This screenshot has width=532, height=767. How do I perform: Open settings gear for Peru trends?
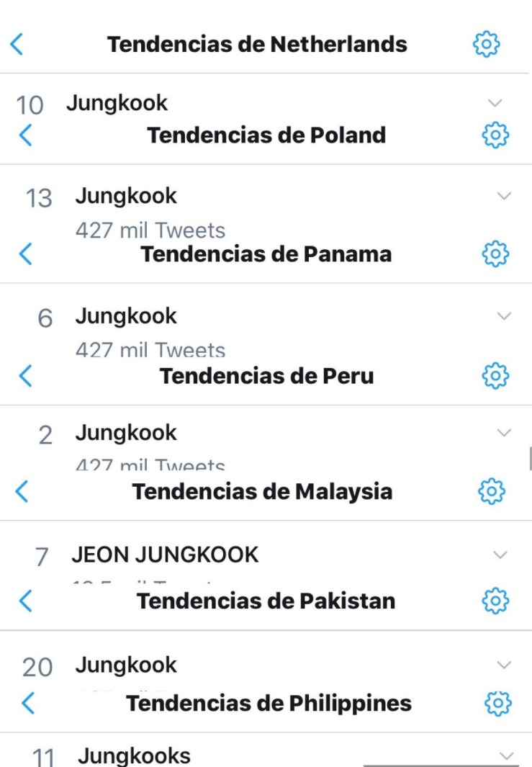[495, 375]
